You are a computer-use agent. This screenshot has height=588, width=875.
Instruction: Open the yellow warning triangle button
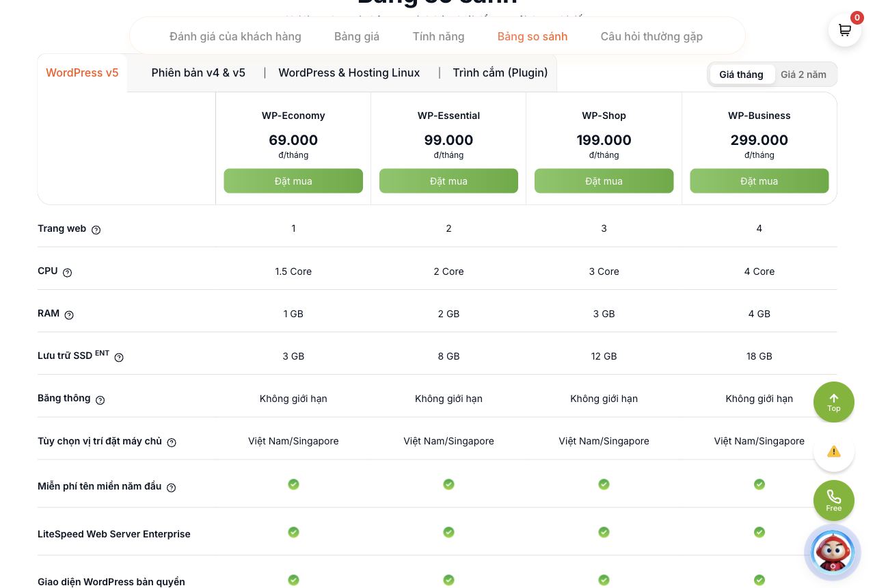tap(834, 451)
